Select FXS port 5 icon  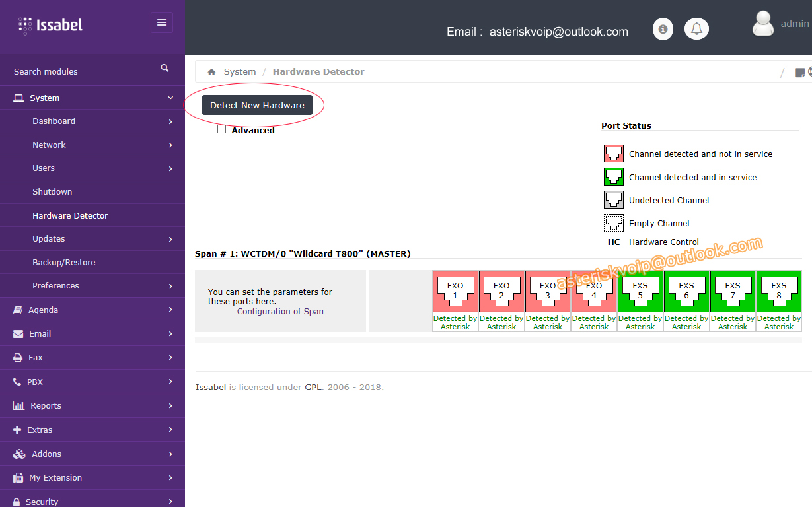tap(640, 291)
